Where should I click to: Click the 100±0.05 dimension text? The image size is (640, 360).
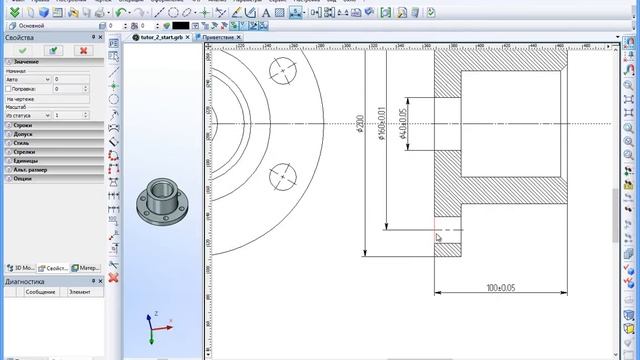(x=500, y=287)
